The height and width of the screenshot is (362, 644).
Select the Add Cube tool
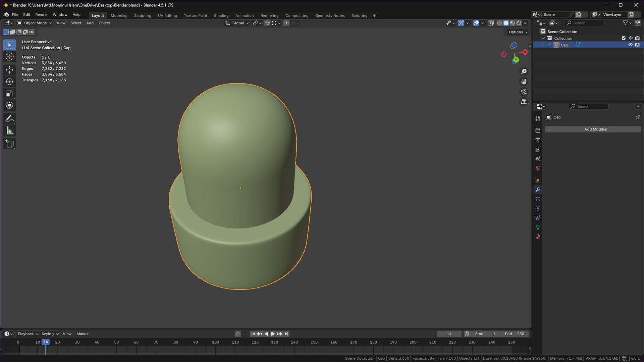point(9,144)
